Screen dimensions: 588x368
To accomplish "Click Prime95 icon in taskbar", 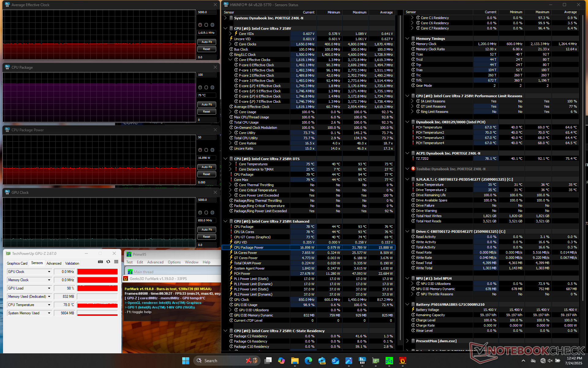I will (389, 361).
